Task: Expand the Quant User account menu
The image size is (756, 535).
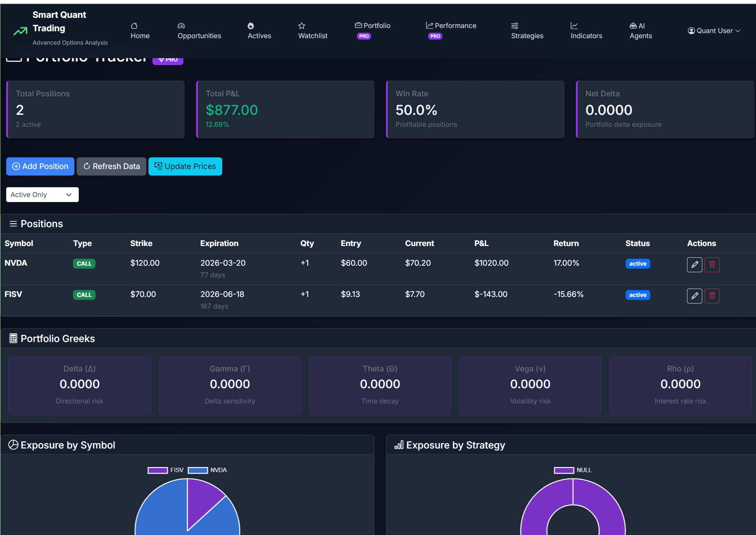Action: pyautogui.click(x=714, y=31)
